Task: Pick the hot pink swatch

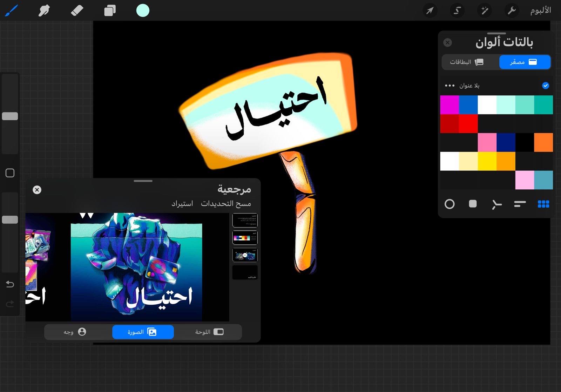Action: [x=487, y=142]
